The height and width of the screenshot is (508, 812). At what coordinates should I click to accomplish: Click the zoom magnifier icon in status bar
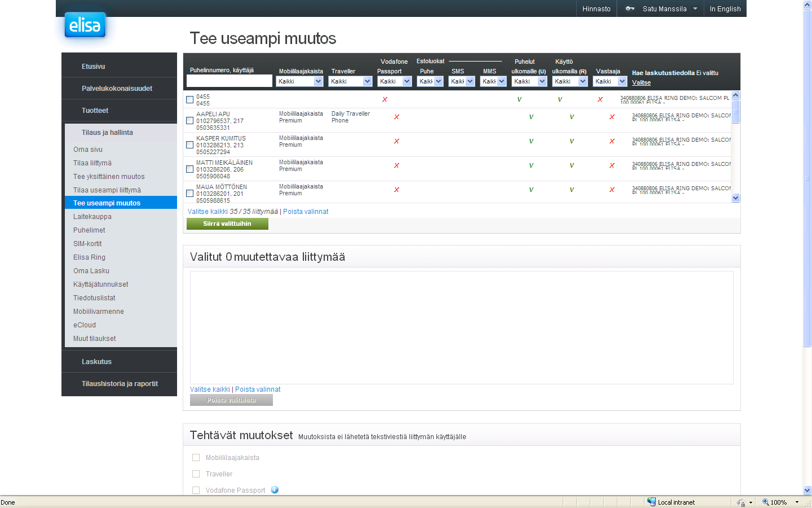pyautogui.click(x=766, y=502)
